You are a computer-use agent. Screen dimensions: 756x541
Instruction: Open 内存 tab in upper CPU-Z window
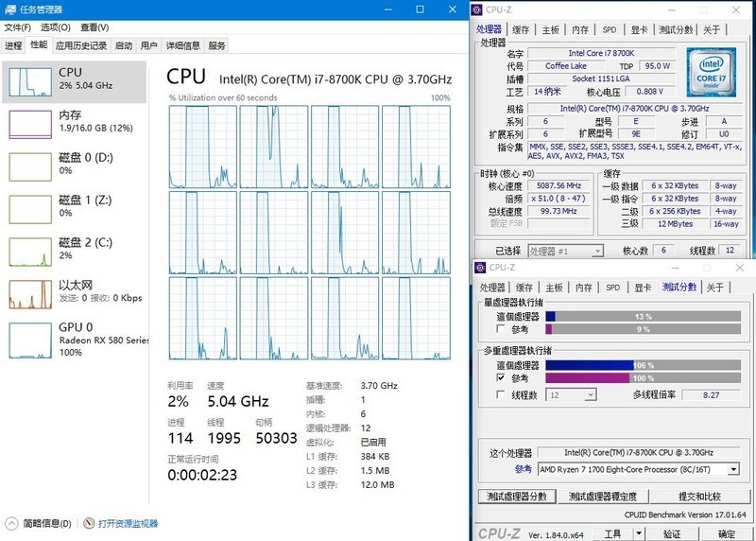tap(580, 30)
